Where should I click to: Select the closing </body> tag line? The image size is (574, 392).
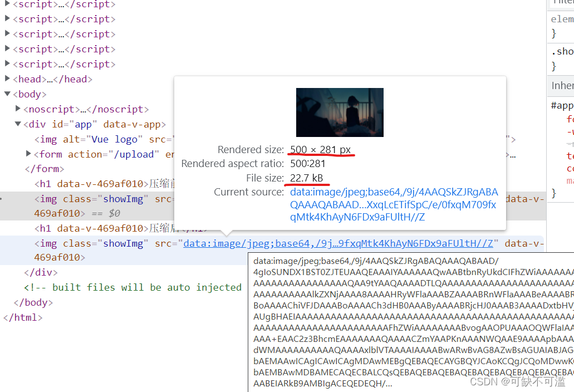point(33,302)
